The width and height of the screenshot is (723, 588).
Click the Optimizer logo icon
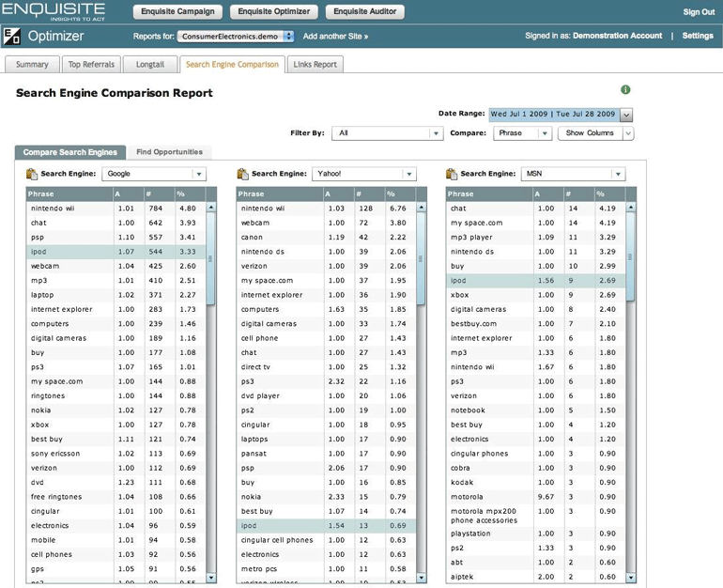coord(11,36)
